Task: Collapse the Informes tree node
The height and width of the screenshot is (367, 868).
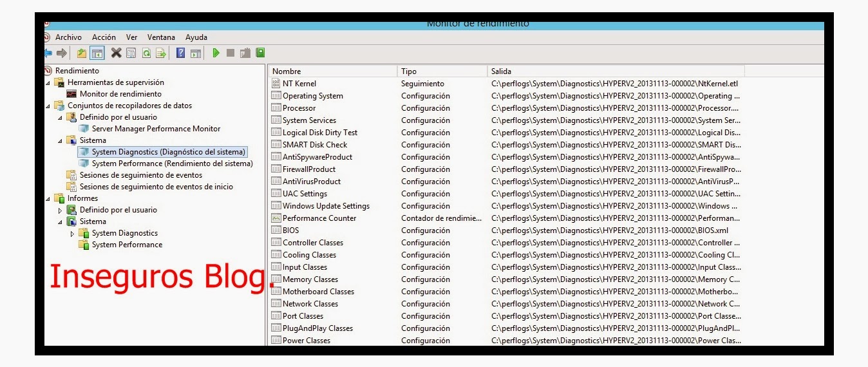Action: pyautogui.click(x=48, y=198)
